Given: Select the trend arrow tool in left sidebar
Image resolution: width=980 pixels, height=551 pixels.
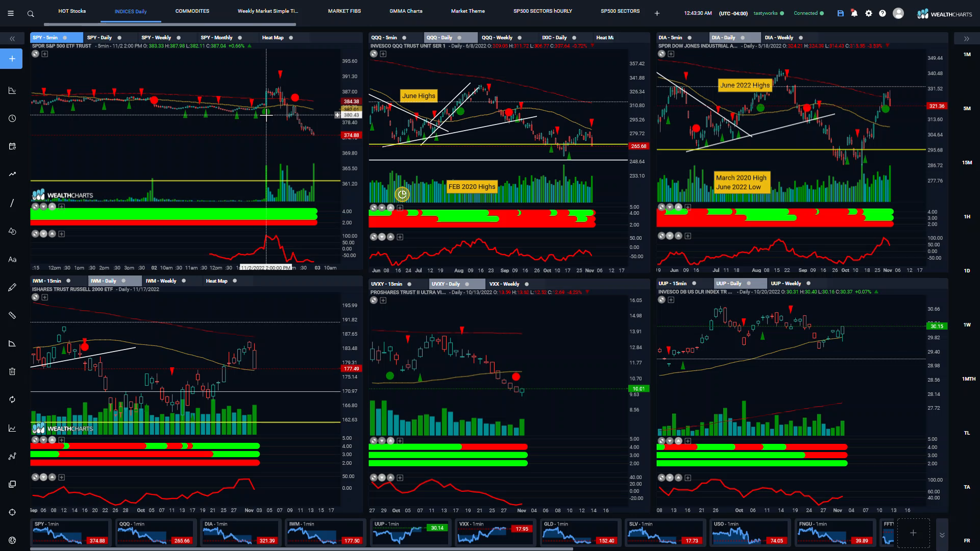Looking at the screenshot, I should pyautogui.click(x=12, y=174).
